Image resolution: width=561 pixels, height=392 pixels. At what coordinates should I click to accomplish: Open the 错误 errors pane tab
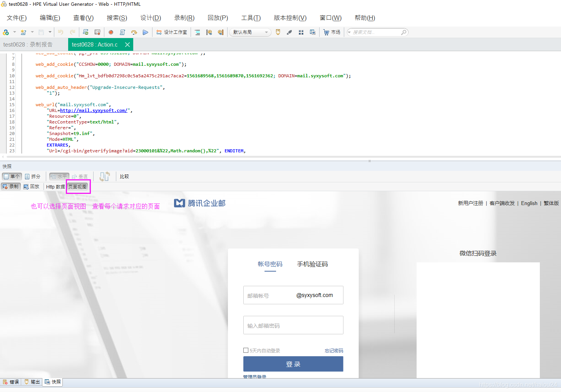point(11,382)
